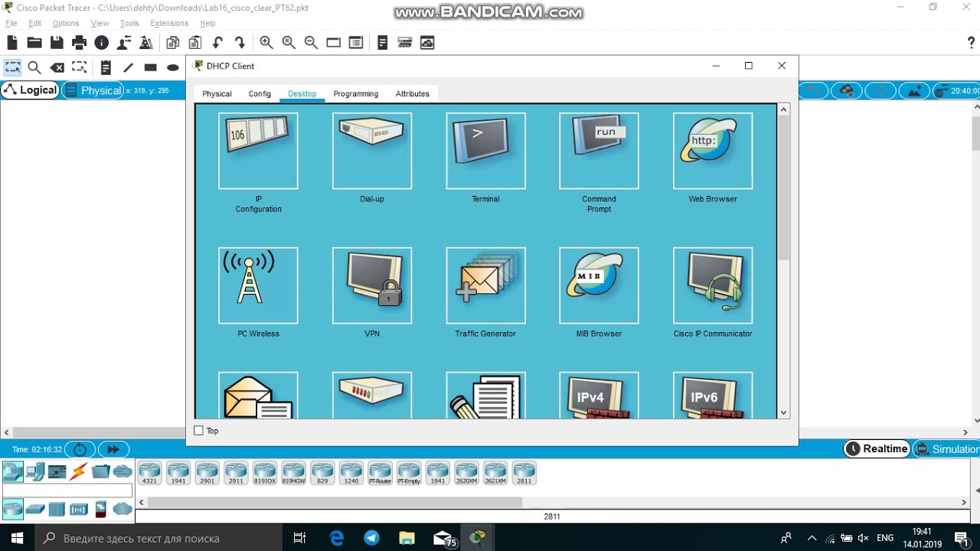
Task: Open the Options menu
Action: pyautogui.click(x=66, y=24)
